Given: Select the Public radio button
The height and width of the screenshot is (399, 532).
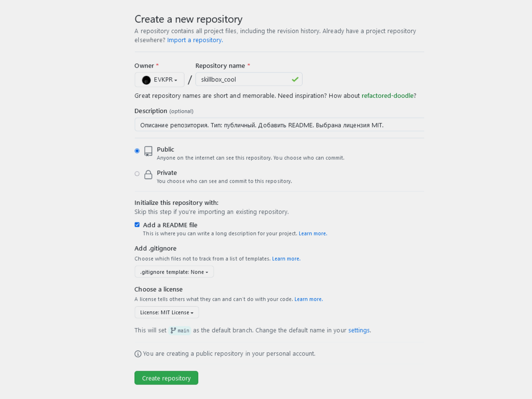Looking at the screenshot, I should point(137,151).
